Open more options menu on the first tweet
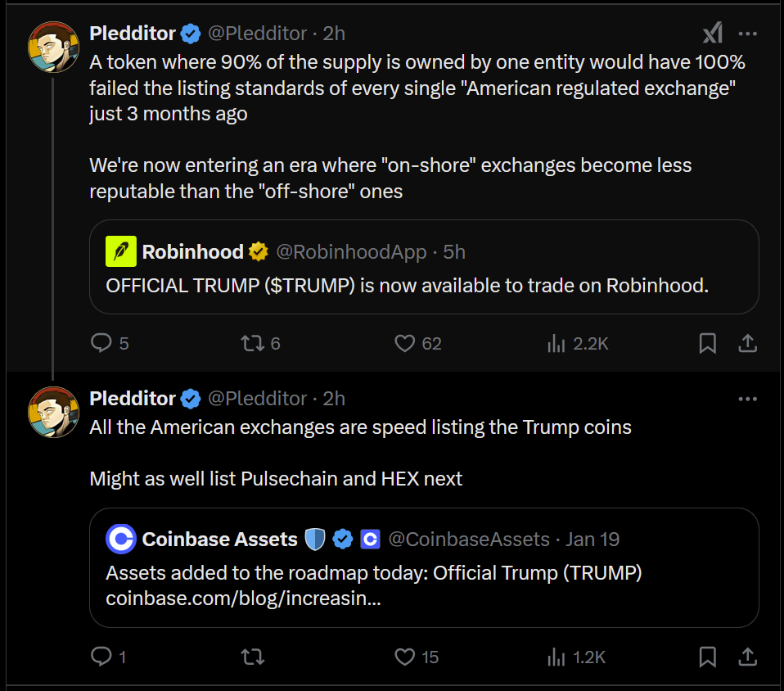Viewport: 784px width, 691px height. [x=747, y=33]
